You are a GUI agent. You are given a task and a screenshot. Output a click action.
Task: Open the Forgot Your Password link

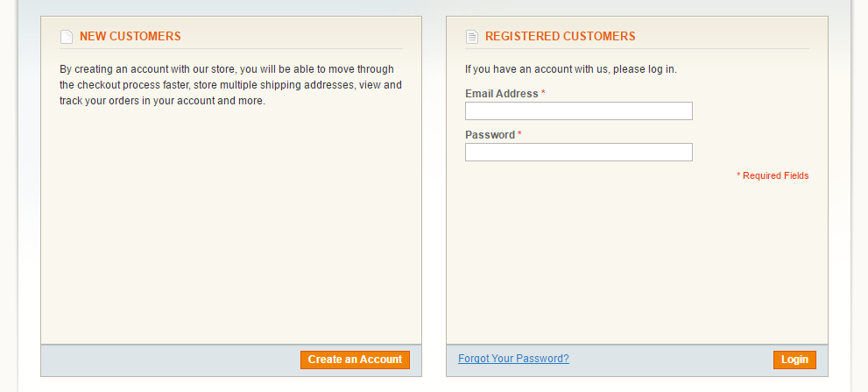(x=513, y=359)
